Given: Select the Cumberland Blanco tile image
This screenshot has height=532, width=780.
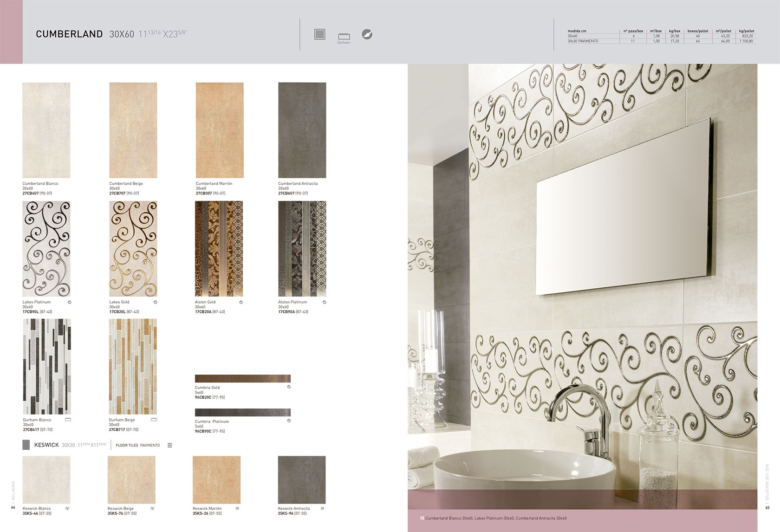Looking at the screenshot, I should point(46,130).
